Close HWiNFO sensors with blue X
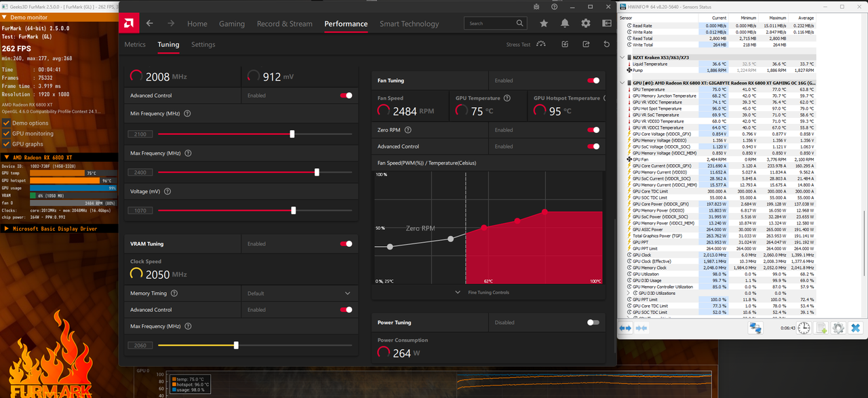 856,327
